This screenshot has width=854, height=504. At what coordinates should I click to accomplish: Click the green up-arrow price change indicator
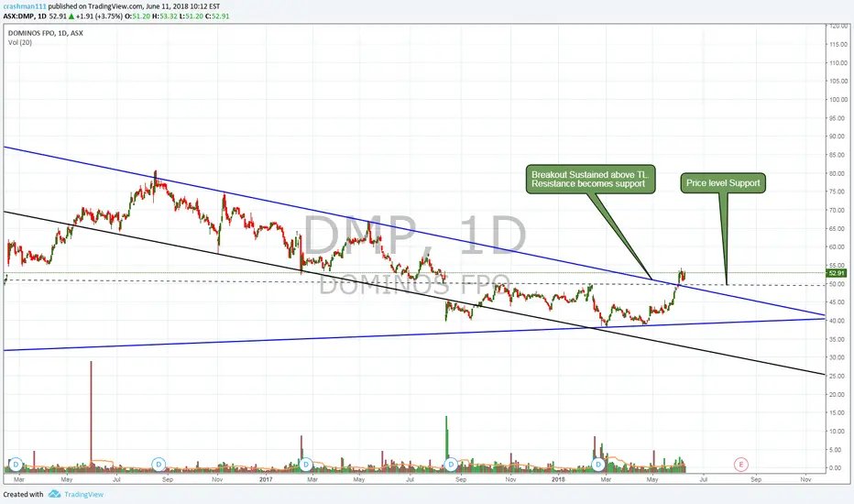[x=71, y=16]
